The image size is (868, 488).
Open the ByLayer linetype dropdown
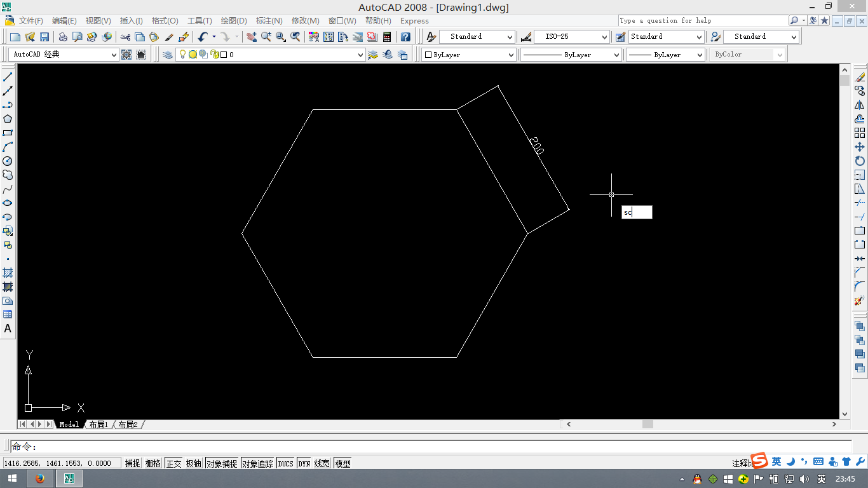click(x=616, y=55)
